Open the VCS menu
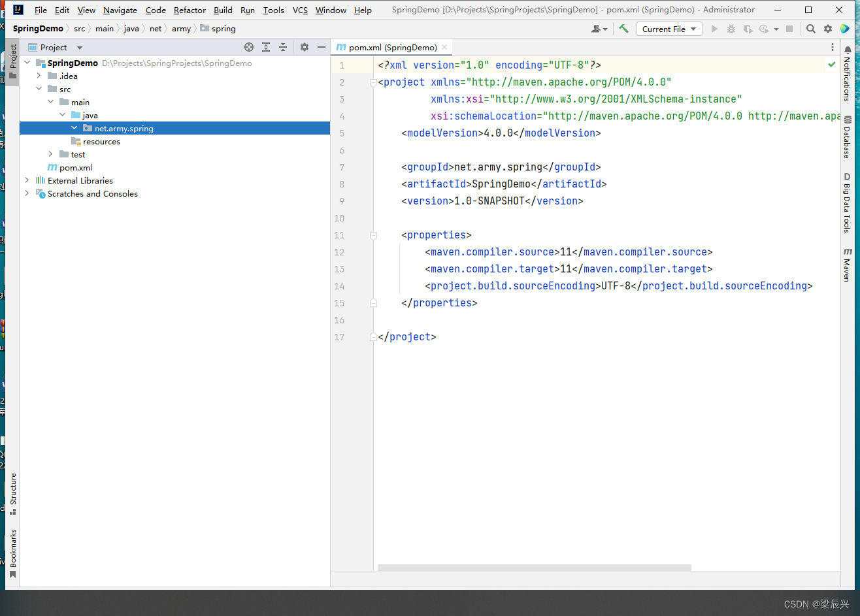Viewport: 860px width, 616px height. (x=300, y=10)
